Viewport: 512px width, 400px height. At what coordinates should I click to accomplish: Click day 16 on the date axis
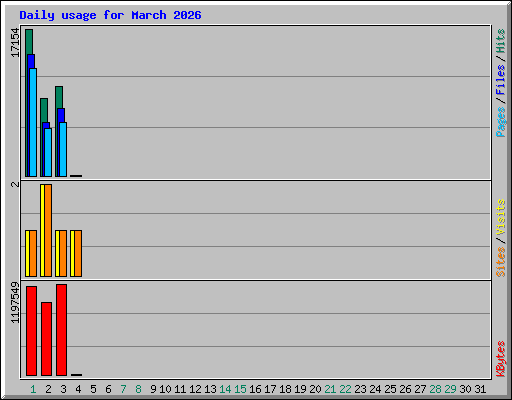coord(255,389)
